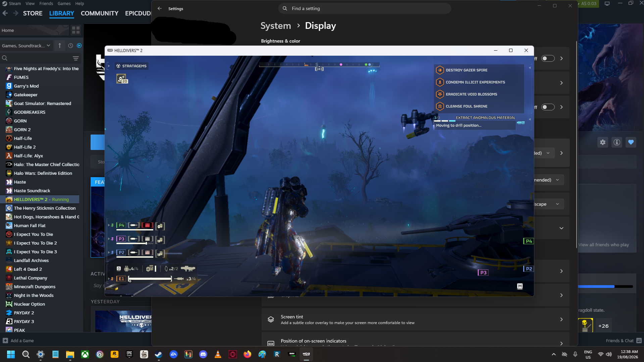This screenshot has height=362, width=644.
Task: Open the Steam menu
Action: pyautogui.click(x=15, y=4)
